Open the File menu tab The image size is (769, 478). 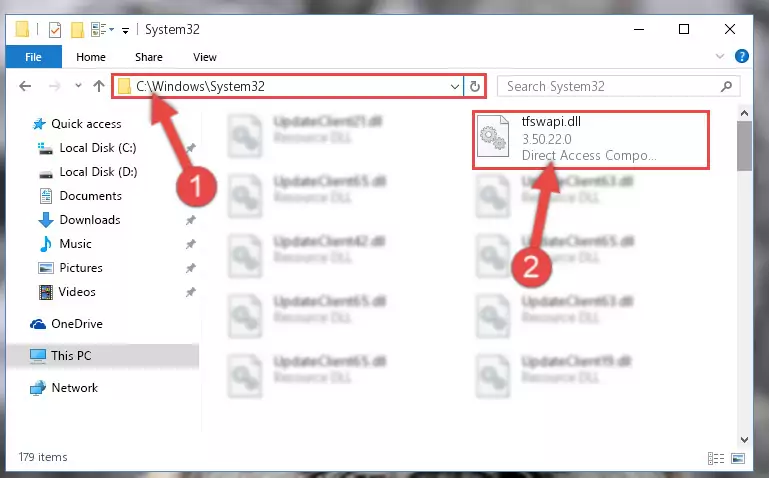[33, 57]
